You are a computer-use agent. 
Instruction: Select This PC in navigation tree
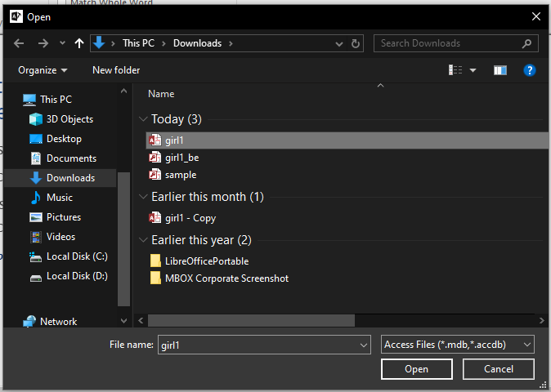[x=47, y=100]
